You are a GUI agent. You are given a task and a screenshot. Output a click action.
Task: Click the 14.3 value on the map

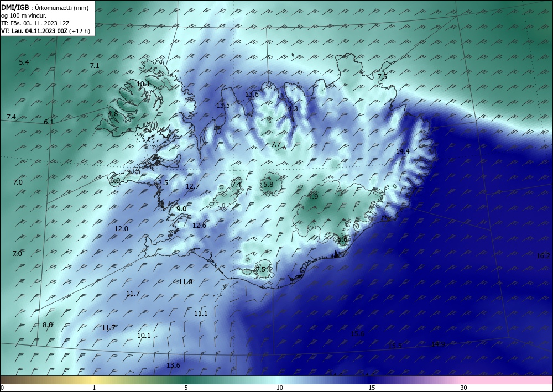pyautogui.click(x=291, y=108)
